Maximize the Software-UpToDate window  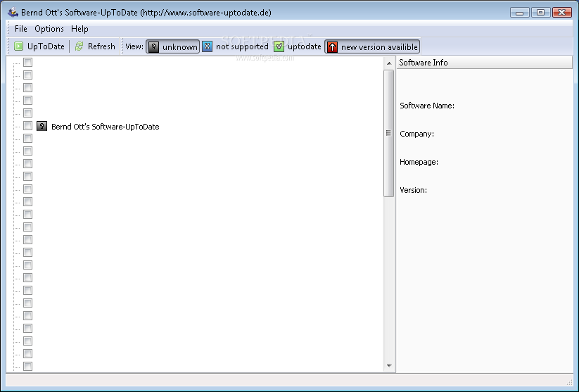click(540, 13)
